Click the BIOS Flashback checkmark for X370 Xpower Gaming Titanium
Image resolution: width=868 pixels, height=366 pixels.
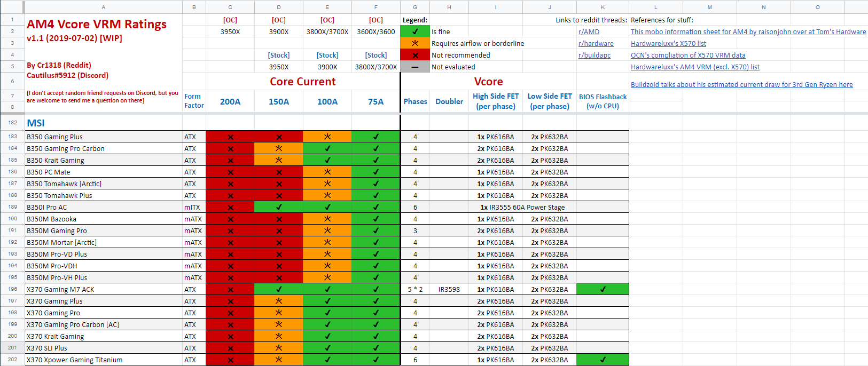tap(603, 360)
